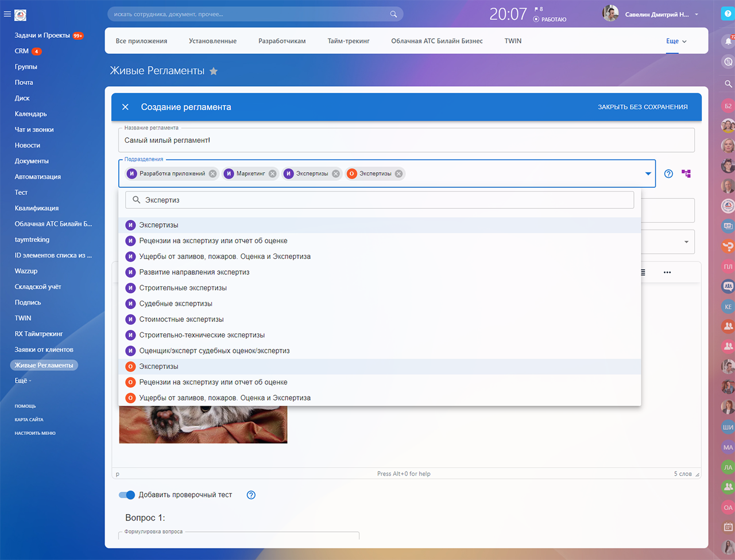Image resolution: width=735 pixels, height=560 pixels.
Task: Click the search magnifier in the top search bar
Action: click(393, 14)
